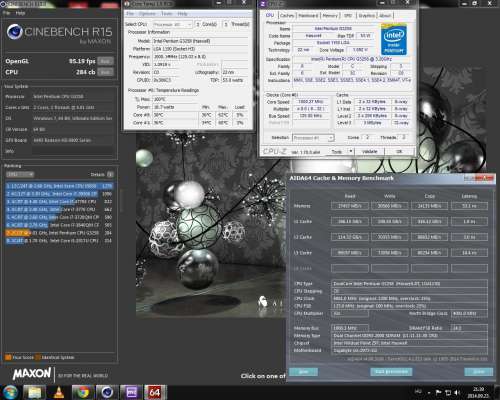
Task: Select the last ranking row scoring 214
Action: pos(59,240)
